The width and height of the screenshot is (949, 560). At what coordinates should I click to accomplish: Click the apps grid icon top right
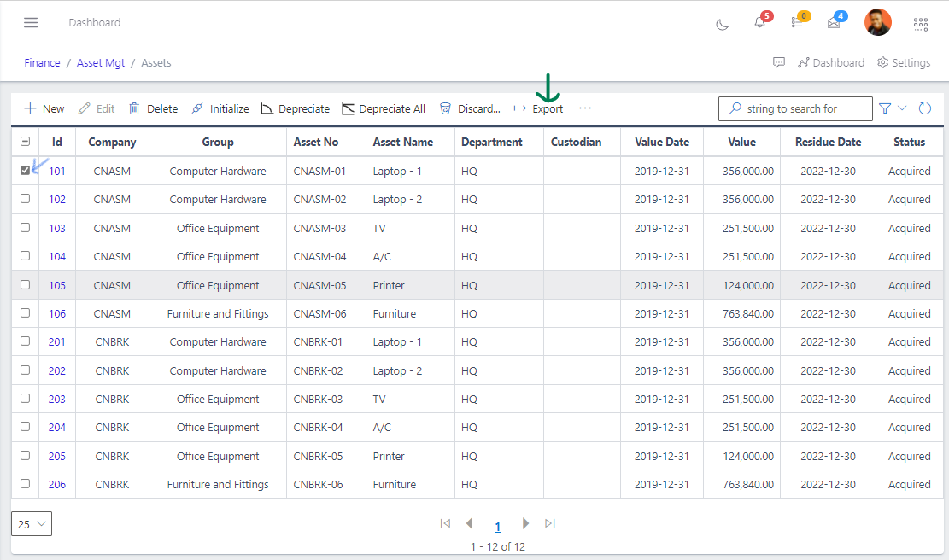pos(920,23)
